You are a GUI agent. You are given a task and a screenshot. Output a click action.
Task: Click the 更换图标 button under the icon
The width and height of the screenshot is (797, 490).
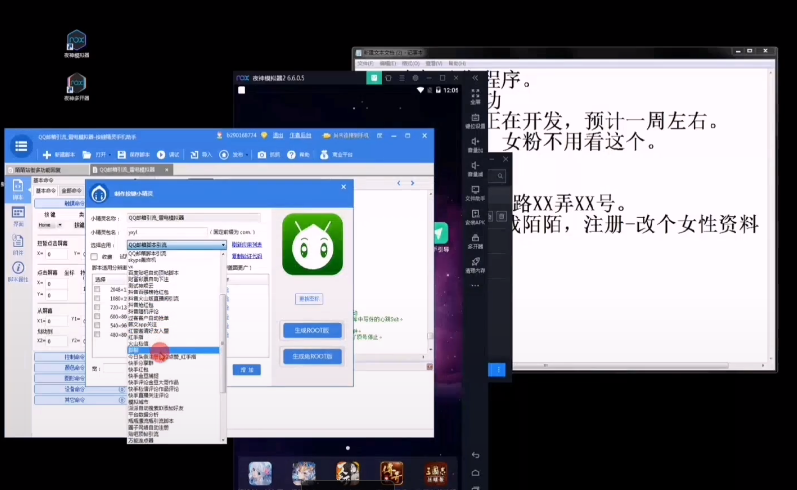click(x=309, y=299)
